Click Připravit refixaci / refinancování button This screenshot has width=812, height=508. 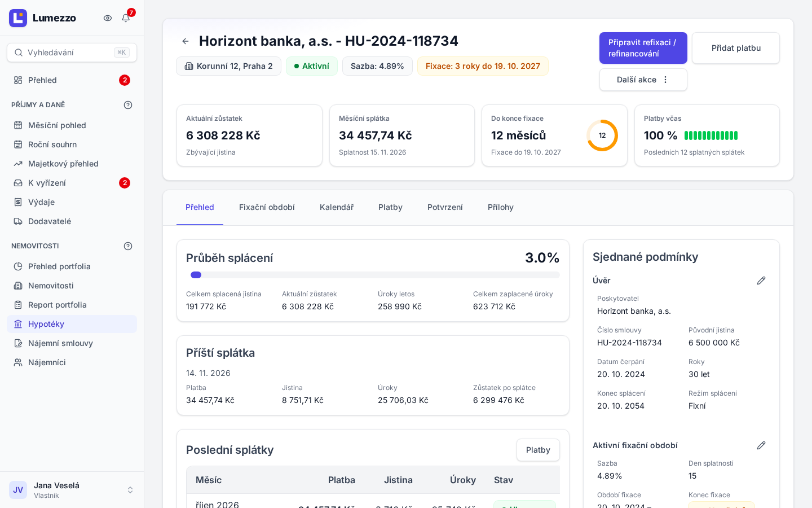coord(643,48)
